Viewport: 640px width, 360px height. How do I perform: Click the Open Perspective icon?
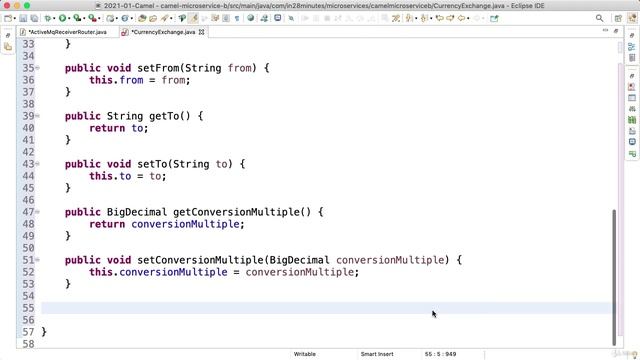[x=618, y=18]
